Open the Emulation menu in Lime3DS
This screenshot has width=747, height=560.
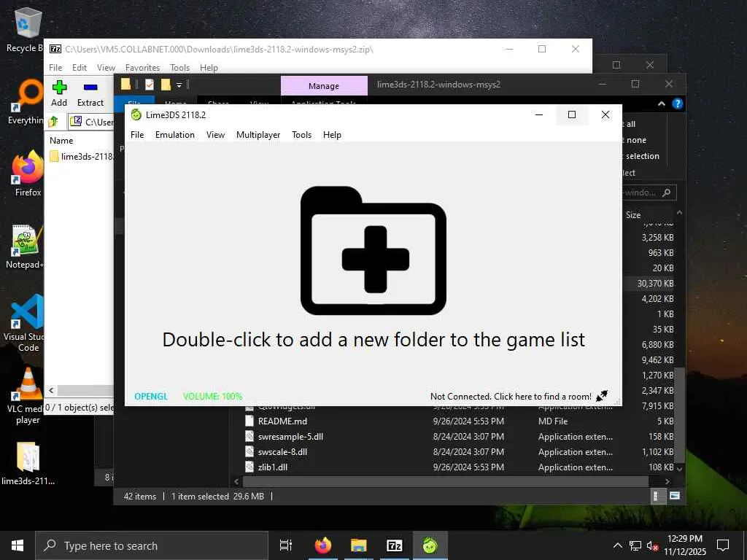(x=175, y=135)
